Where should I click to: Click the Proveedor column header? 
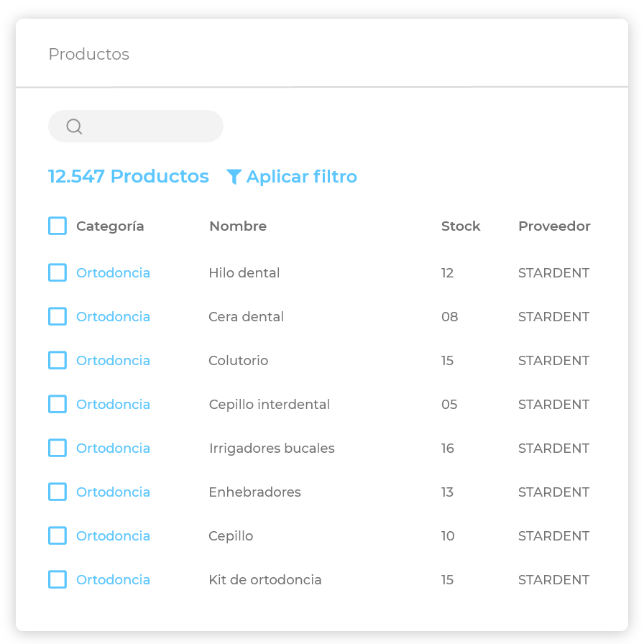(554, 226)
